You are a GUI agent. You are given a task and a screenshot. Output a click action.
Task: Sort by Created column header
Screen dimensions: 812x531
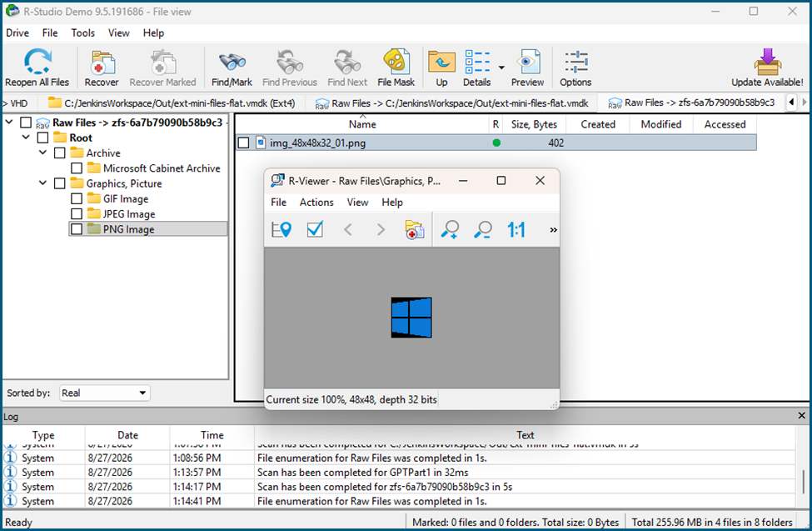tap(598, 124)
